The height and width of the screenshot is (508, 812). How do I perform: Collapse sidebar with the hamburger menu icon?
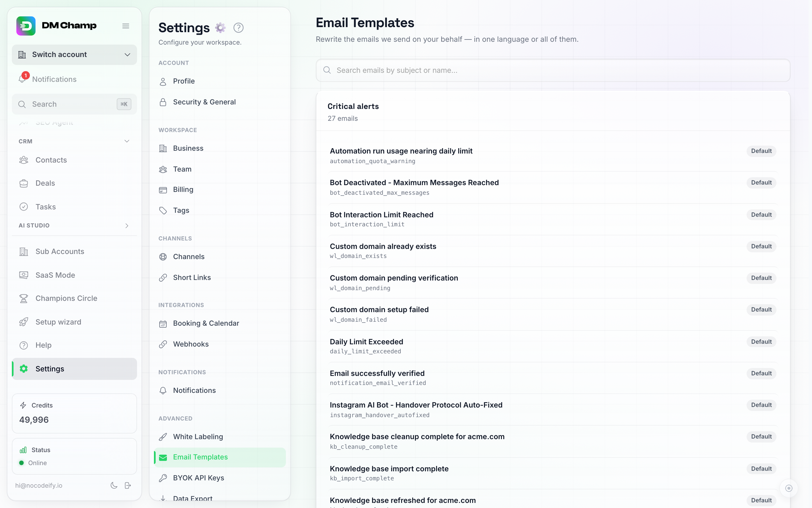126,26
